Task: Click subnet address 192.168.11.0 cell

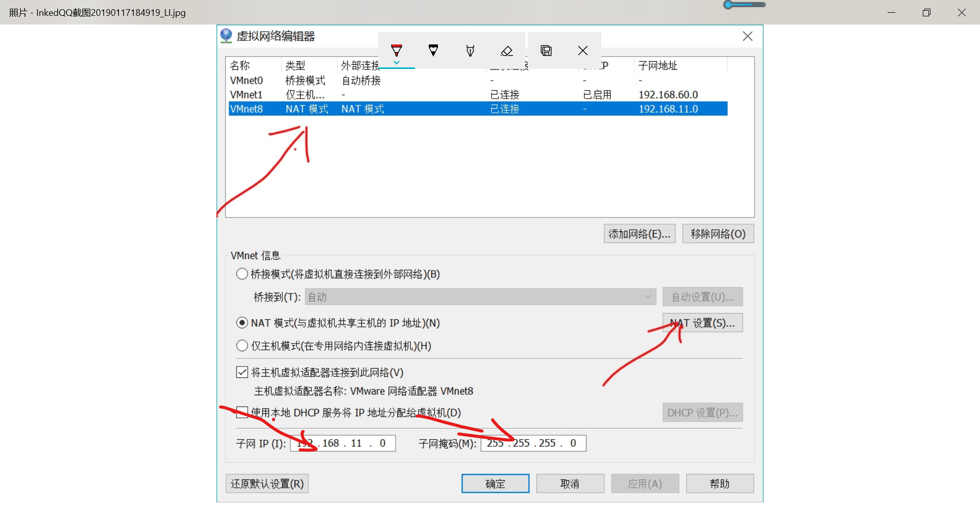Action: [x=668, y=109]
